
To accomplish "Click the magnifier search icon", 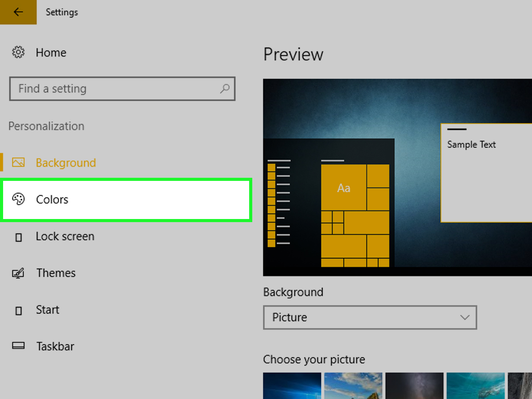I will 225,89.
